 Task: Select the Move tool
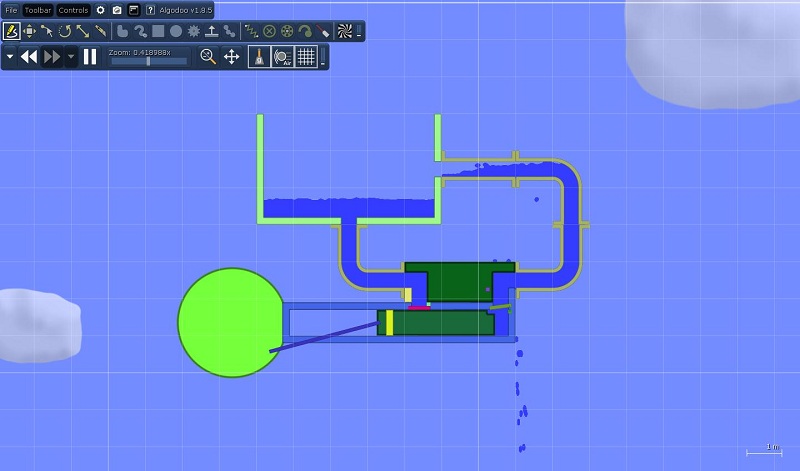coord(29,31)
